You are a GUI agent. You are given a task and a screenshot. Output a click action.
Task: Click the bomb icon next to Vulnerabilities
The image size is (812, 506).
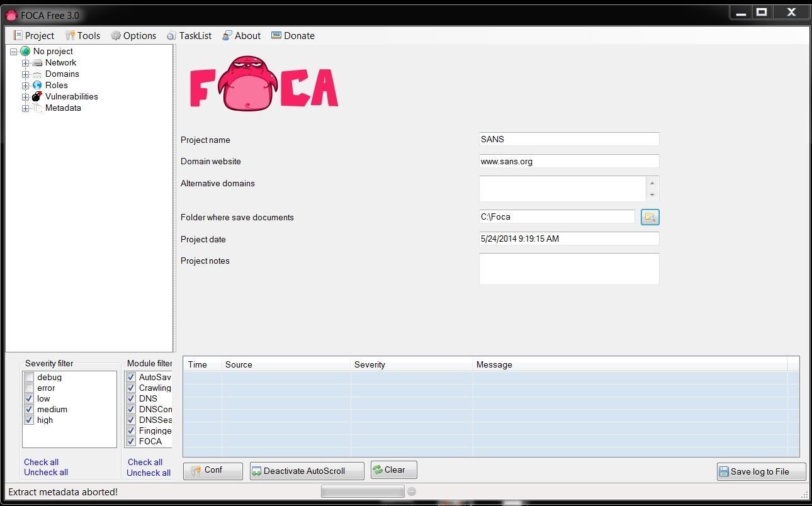[37, 96]
